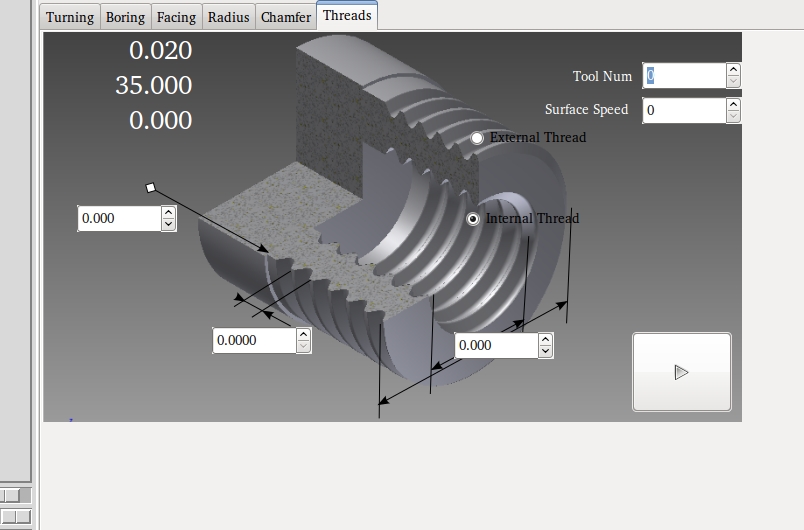The height and width of the screenshot is (530, 804).
Task: Open the Boring tab
Action: 126,17
